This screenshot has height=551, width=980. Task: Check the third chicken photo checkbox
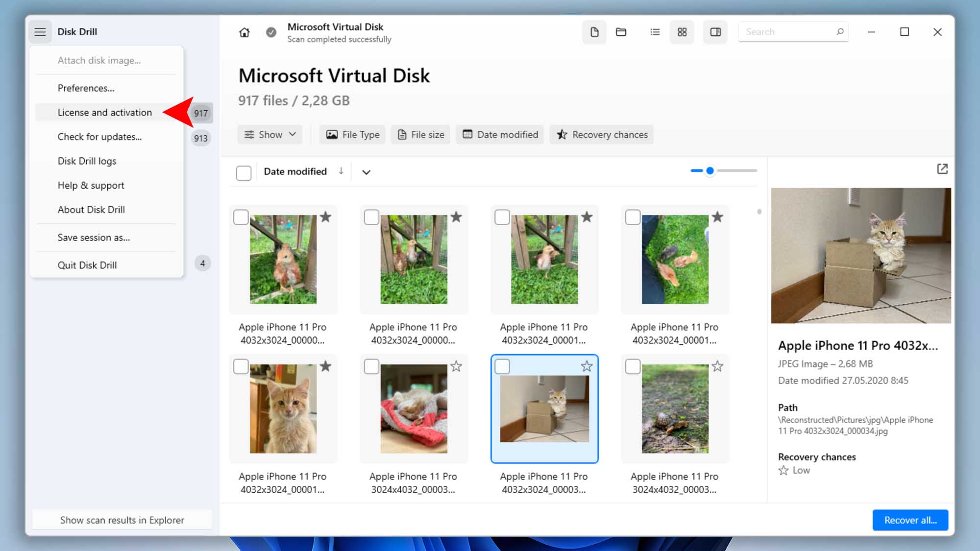pos(502,217)
